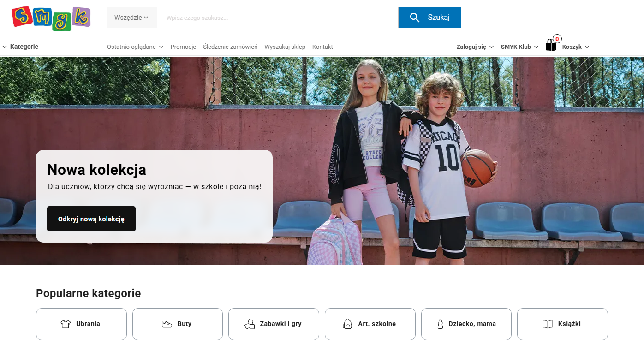
Task: Open the Wszędzie search scope dropdown
Action: [132, 18]
